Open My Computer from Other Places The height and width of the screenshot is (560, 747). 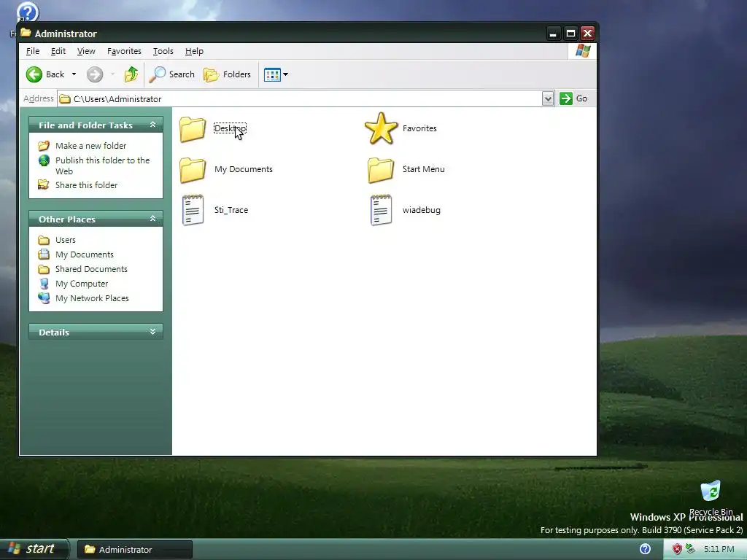click(82, 284)
